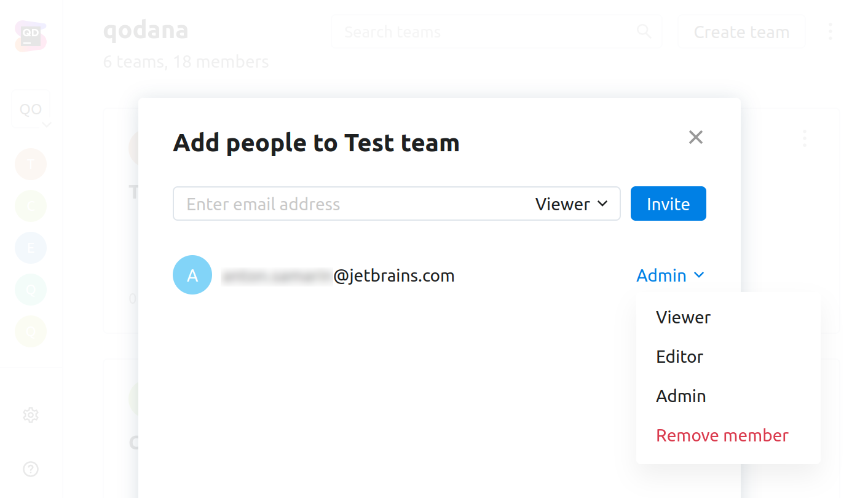Focus the Enter email address field
Viewport: 868px width, 498px height.
(350, 204)
